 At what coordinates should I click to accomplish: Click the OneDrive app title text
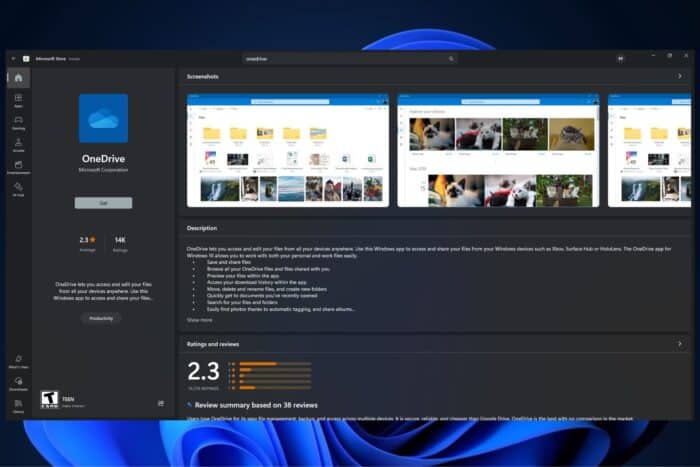(x=104, y=158)
